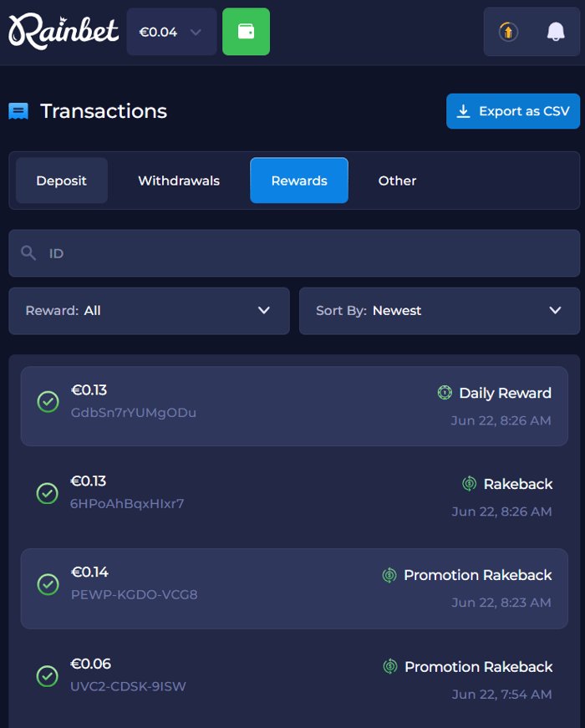The image size is (585, 728).
Task: Open the green wallet button
Action: click(246, 32)
